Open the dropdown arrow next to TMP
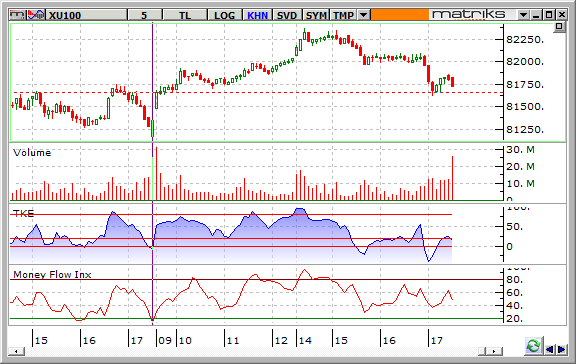The image size is (576, 364). (x=364, y=15)
